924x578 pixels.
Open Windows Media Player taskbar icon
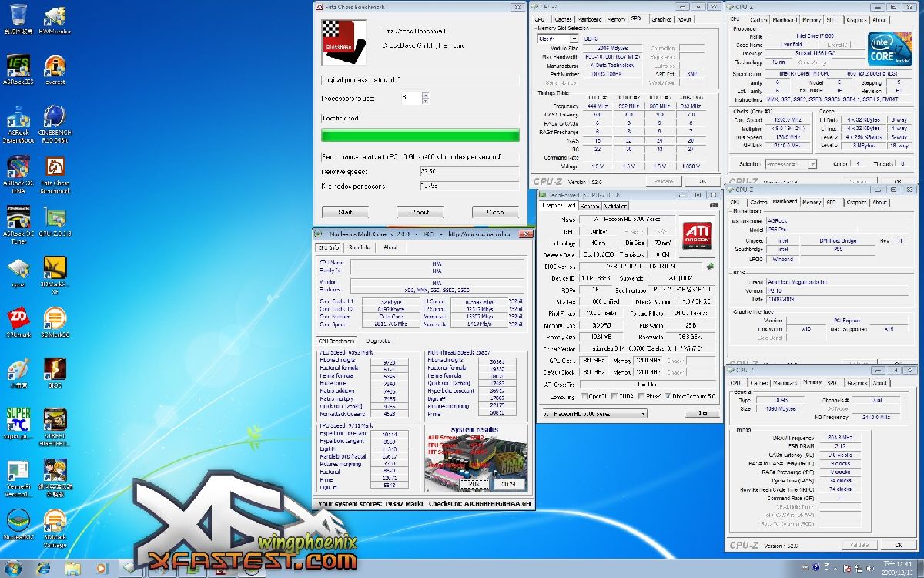102,568
